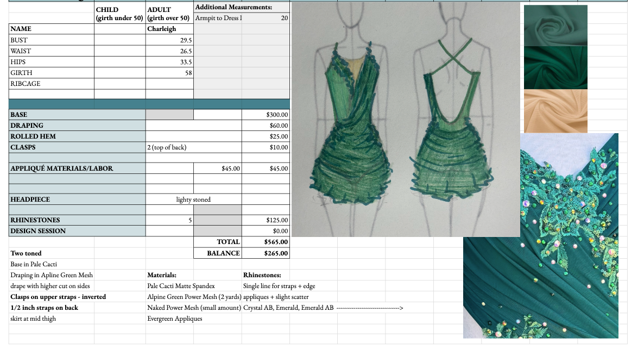This screenshot has height=362, width=644.
Task: Select the BASE price $300.00
Action: [266, 115]
